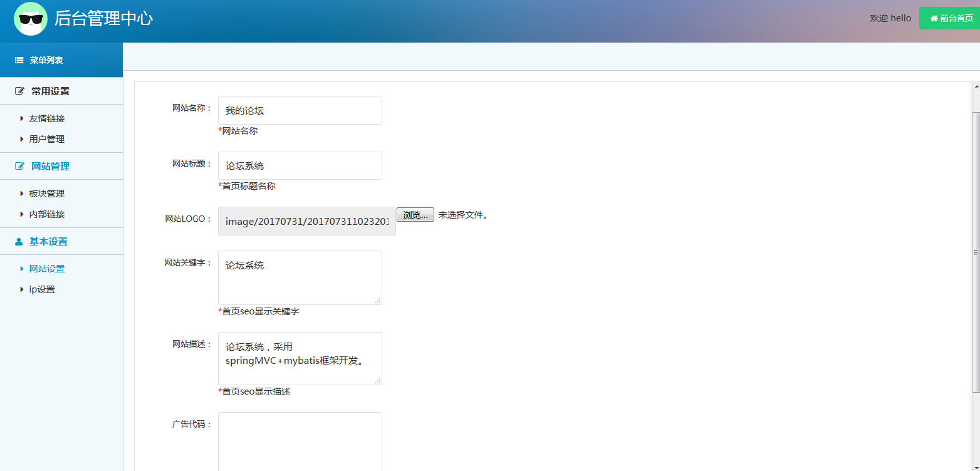Click the triangle arrow before 用户管理
980x471 pixels.
[x=21, y=139]
